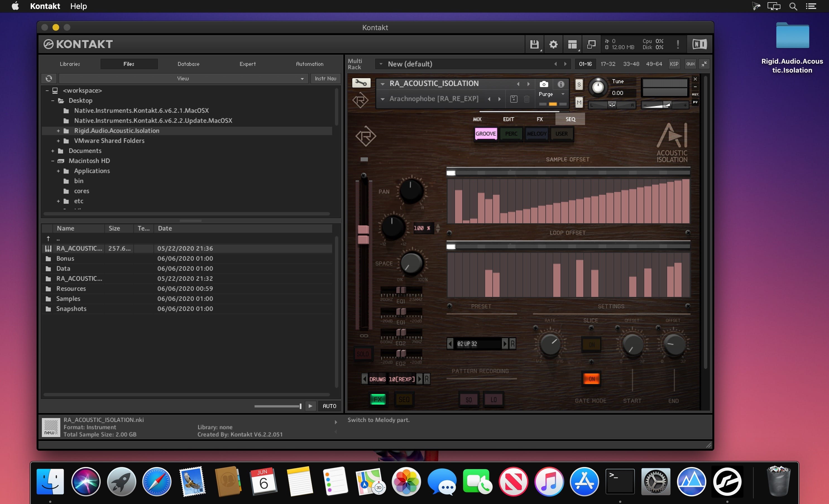Screen dimensions: 829x504
Task: Toggle the green FX button
Action: (378, 399)
